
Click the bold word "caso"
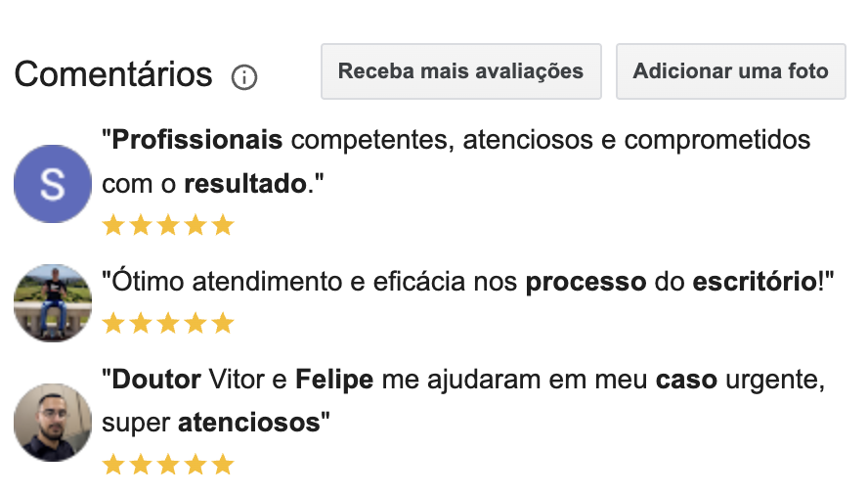pos(688,379)
